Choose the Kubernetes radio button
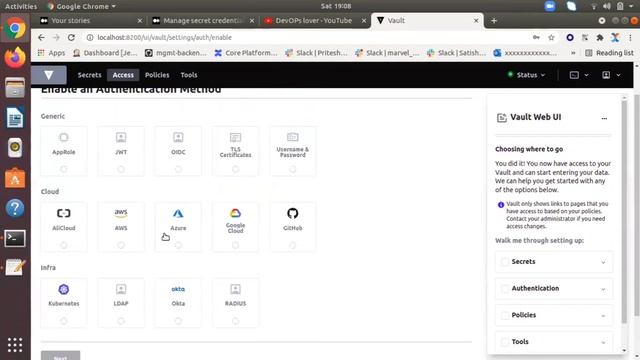640x360 pixels. pos(64,321)
